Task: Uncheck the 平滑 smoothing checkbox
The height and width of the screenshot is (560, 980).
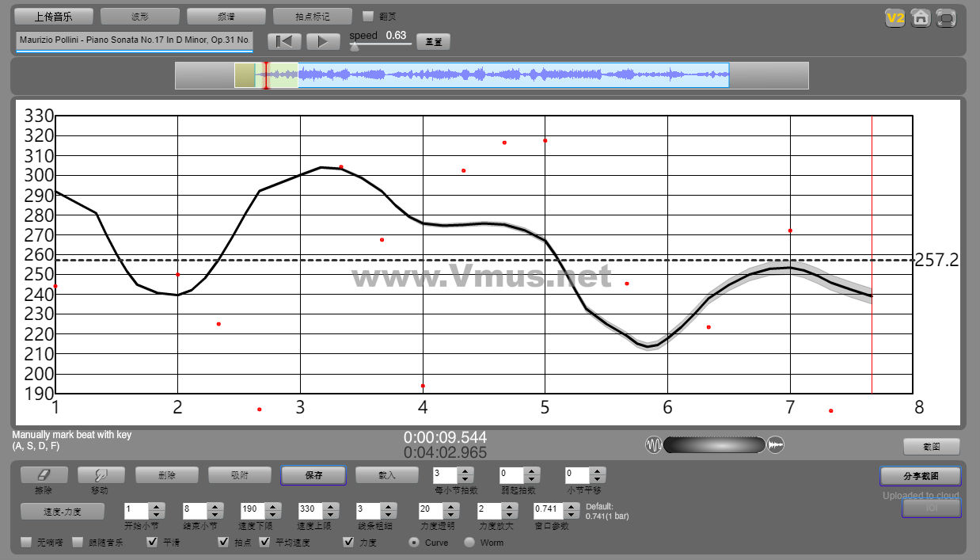Action: coord(153,543)
